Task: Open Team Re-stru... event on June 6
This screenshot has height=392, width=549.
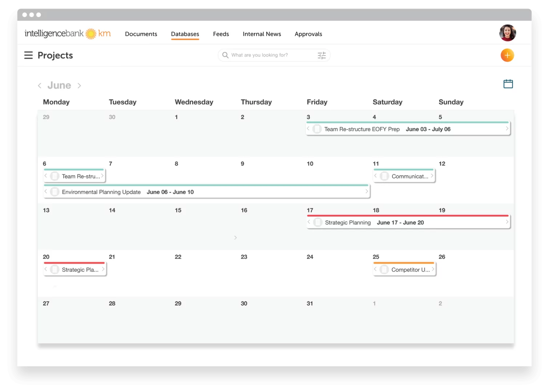Action: 74,176
